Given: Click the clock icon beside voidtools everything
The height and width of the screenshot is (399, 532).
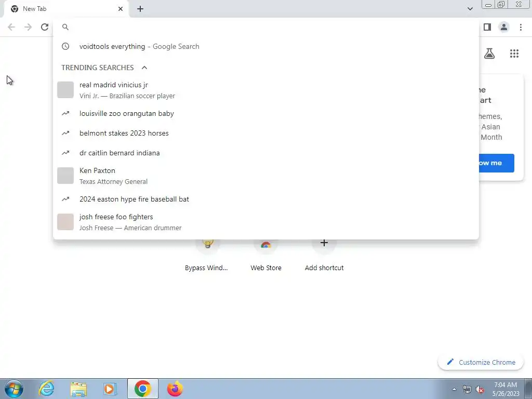Looking at the screenshot, I should [65, 46].
